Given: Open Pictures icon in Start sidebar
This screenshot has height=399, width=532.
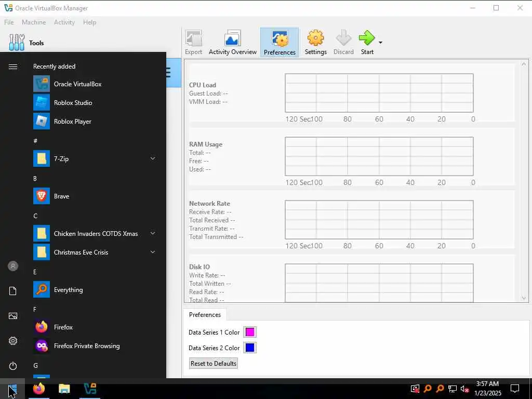Looking at the screenshot, I should click(x=13, y=316).
